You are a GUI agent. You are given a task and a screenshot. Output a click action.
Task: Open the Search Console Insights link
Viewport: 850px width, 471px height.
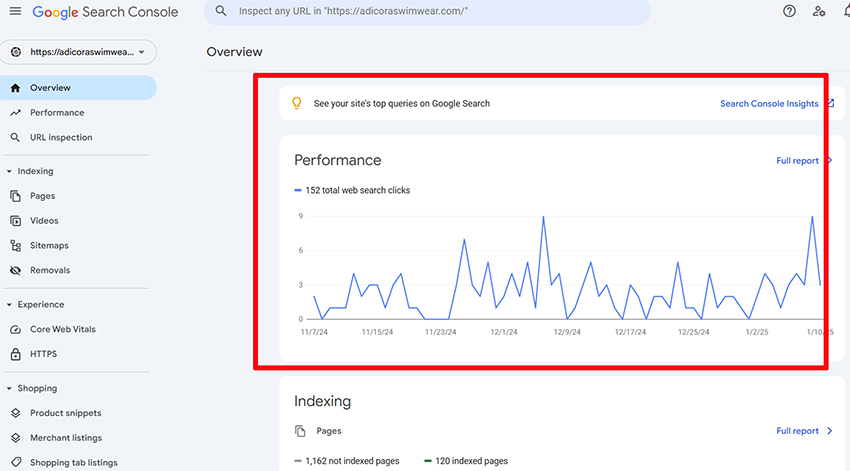[x=769, y=104]
